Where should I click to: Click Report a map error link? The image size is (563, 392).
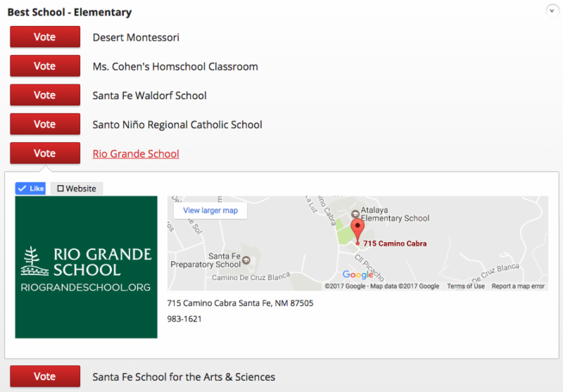pyautogui.click(x=518, y=286)
